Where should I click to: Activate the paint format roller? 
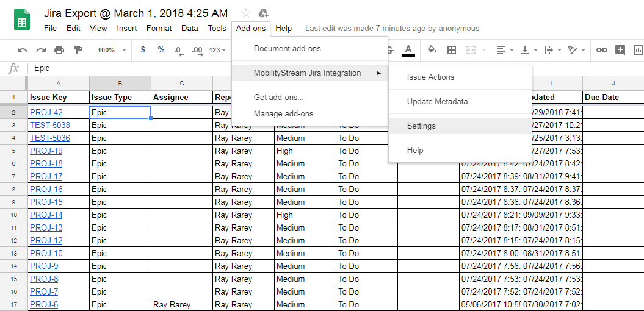tap(78, 50)
